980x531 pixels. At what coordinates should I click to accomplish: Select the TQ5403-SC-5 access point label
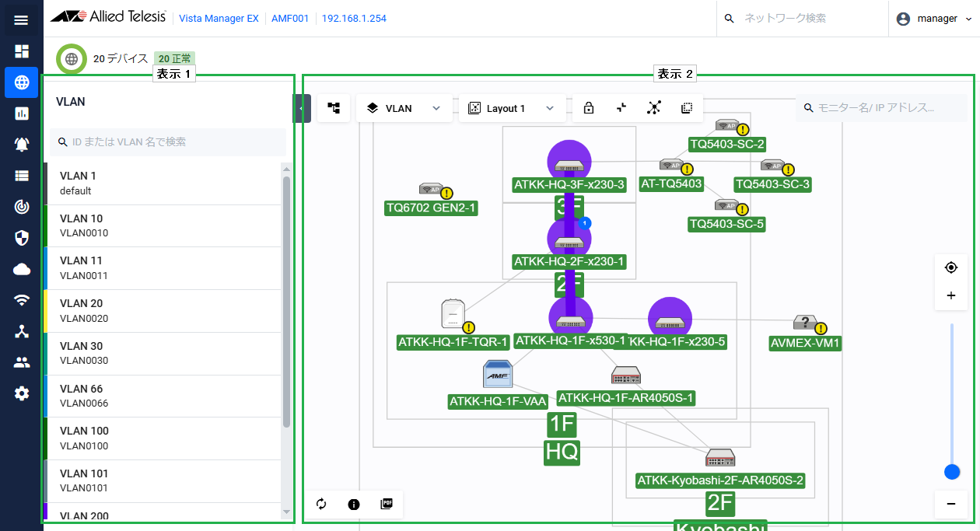click(x=727, y=225)
